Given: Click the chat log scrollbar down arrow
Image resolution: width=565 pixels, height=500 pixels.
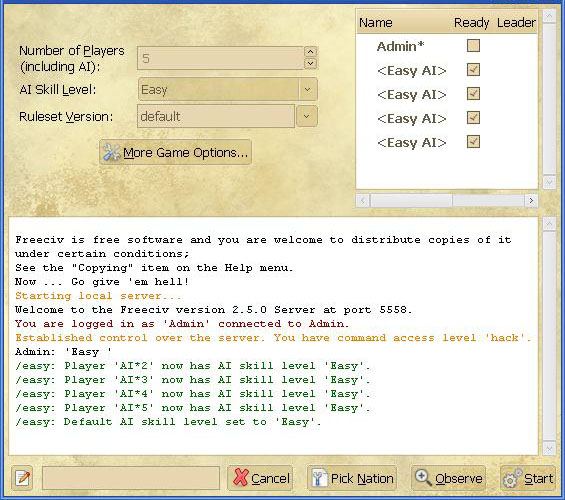Looking at the screenshot, I should [549, 449].
